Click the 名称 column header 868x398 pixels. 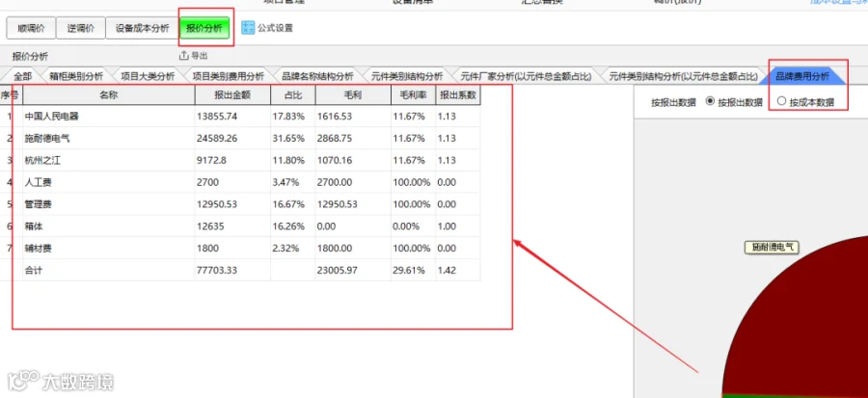pos(108,95)
